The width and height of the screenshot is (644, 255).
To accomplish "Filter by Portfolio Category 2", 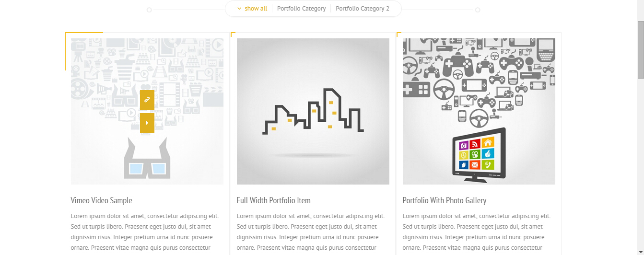I will tap(362, 9).
